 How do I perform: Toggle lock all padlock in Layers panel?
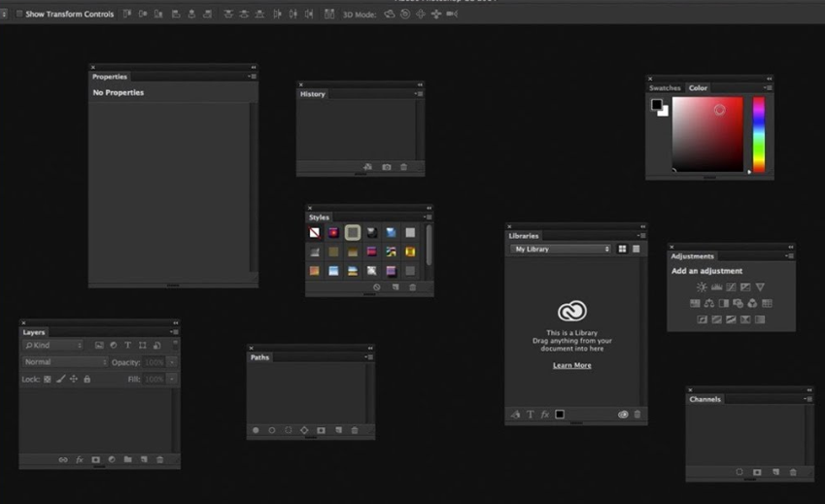pyautogui.click(x=87, y=379)
